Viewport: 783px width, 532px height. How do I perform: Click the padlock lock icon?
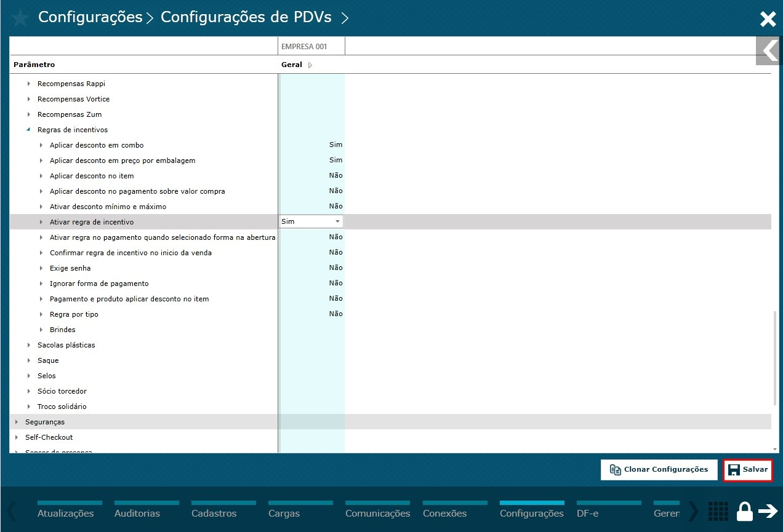(745, 511)
